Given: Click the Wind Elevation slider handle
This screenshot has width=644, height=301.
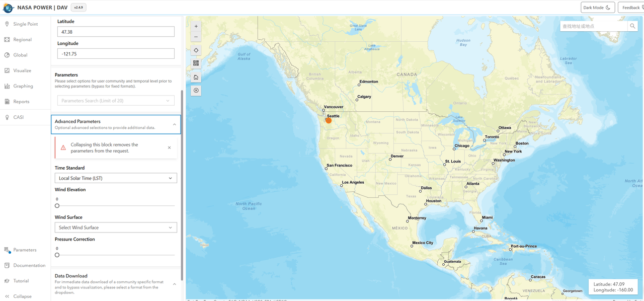Looking at the screenshot, I should point(57,206).
